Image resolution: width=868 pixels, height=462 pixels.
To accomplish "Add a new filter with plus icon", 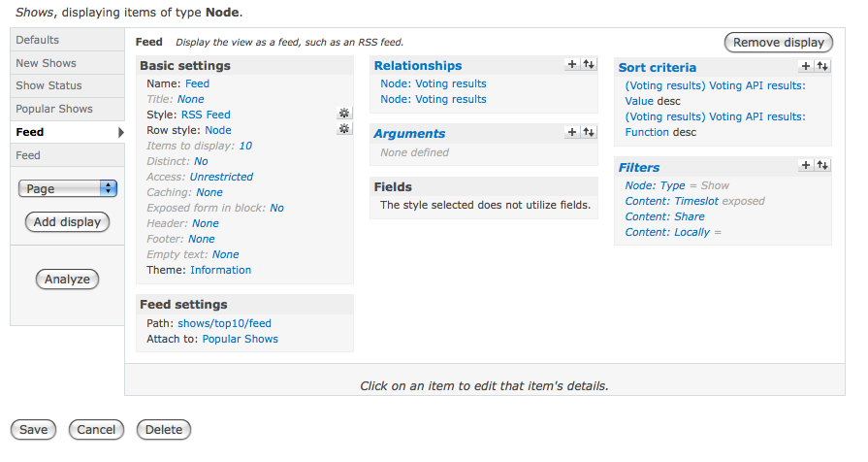I will coord(806,165).
